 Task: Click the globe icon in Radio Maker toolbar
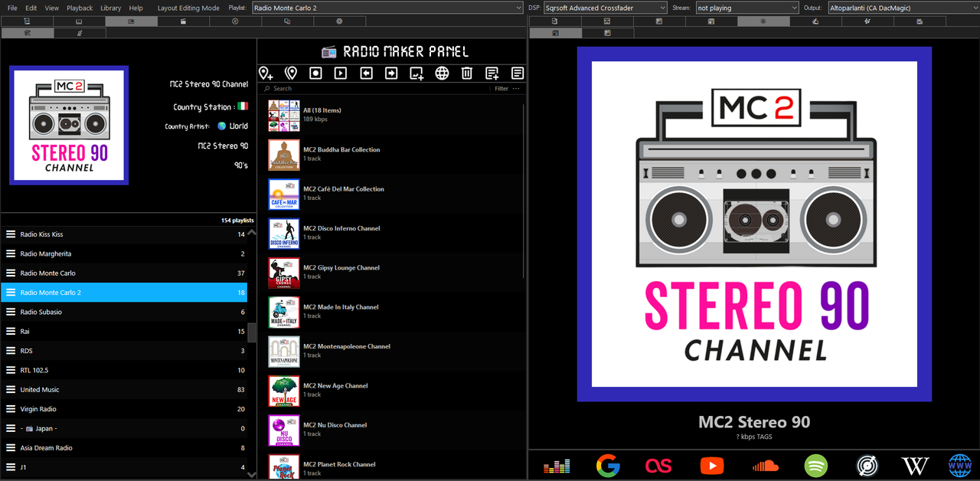click(442, 73)
